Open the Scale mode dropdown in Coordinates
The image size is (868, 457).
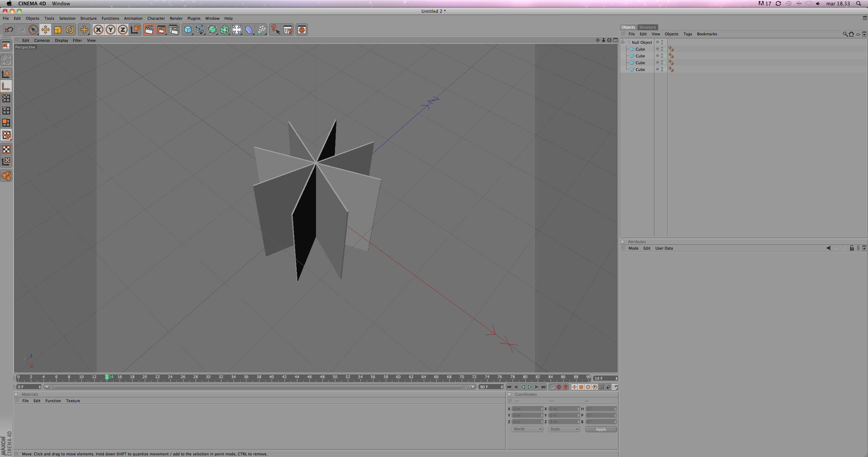pyautogui.click(x=564, y=429)
